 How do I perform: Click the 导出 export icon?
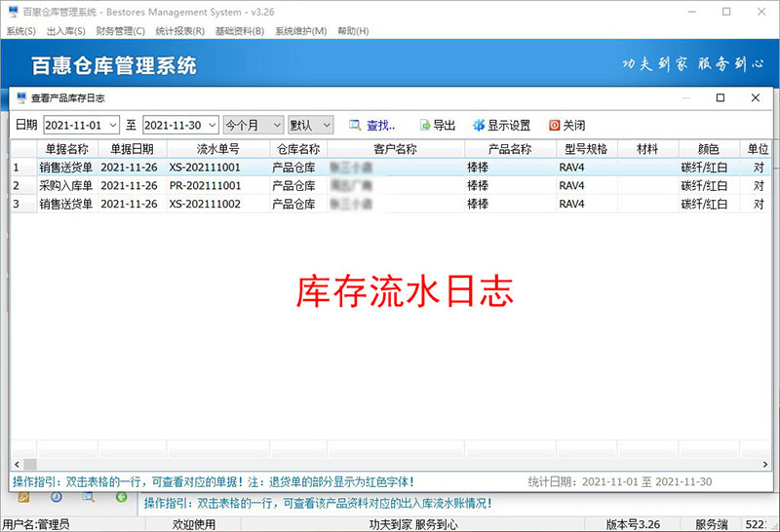425,126
